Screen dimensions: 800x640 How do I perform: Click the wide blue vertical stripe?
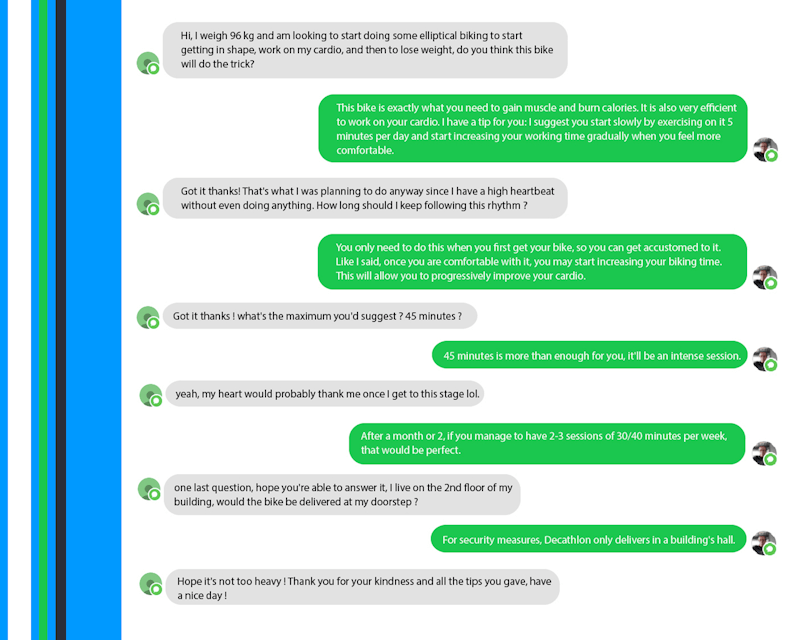(x=94, y=320)
